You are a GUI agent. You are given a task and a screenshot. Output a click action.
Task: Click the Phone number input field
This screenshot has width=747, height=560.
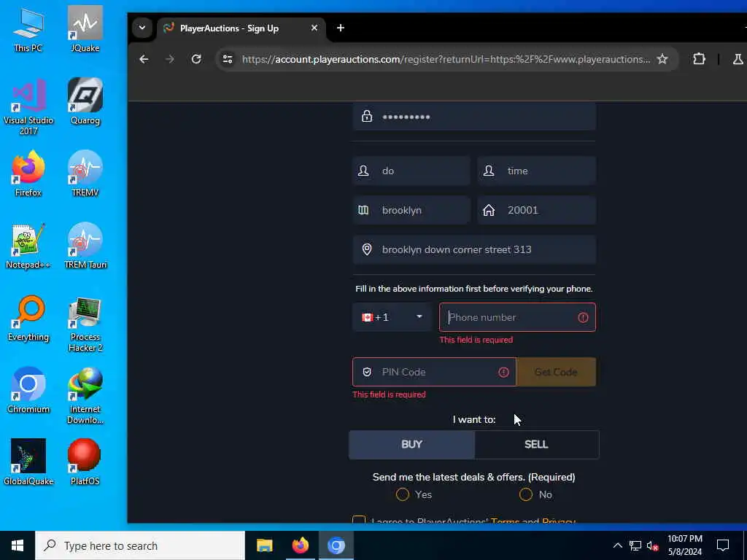coord(517,317)
